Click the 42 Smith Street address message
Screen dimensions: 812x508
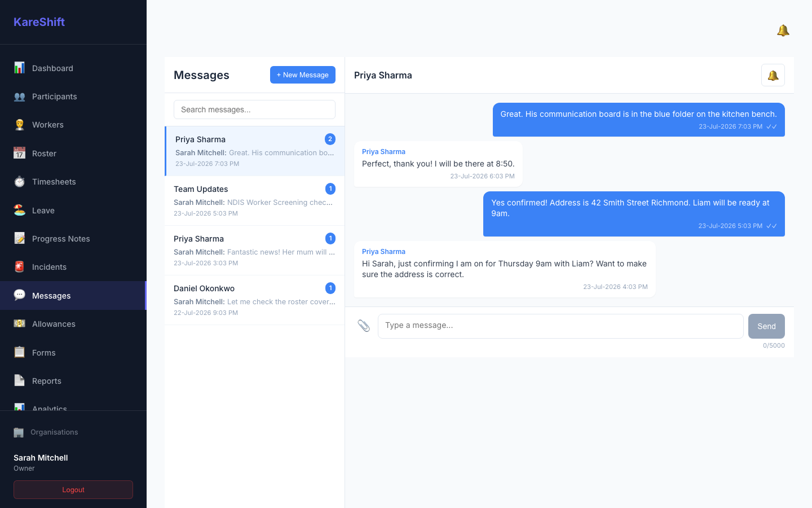(634, 214)
